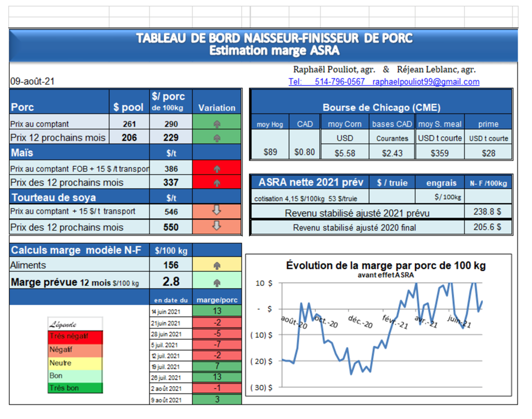
Task: Click the Neutre yellow legend swatch
Action: [75, 363]
